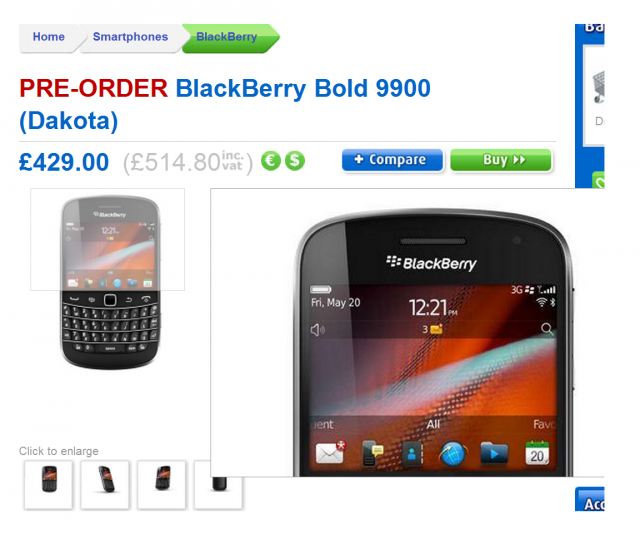The height and width of the screenshot is (534, 640).
Task: Click the globe browser icon on phone screen
Action: 452,454
